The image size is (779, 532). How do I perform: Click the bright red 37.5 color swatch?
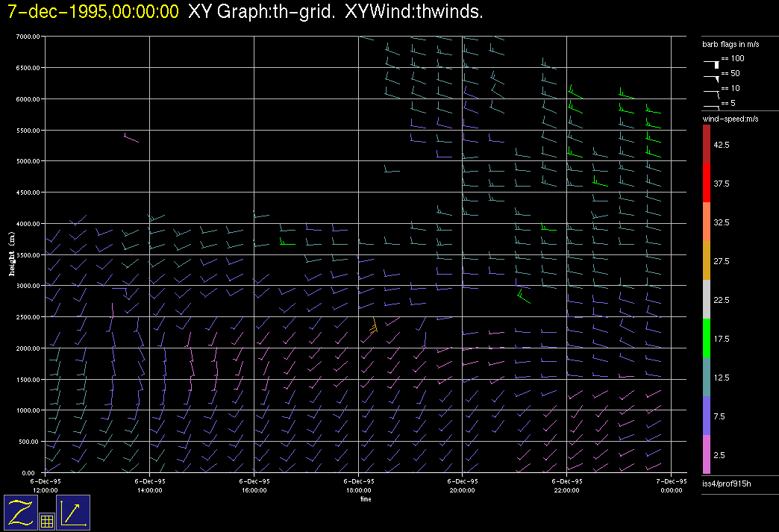pos(707,183)
